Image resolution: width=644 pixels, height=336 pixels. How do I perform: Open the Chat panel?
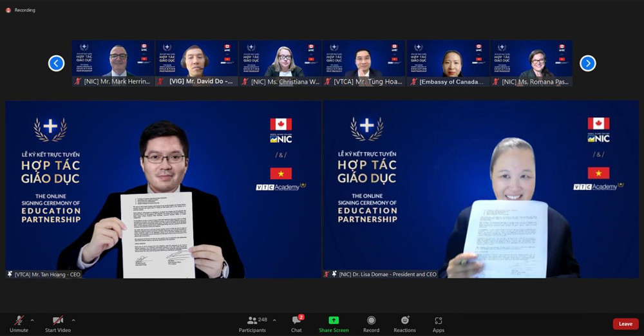[296, 321]
